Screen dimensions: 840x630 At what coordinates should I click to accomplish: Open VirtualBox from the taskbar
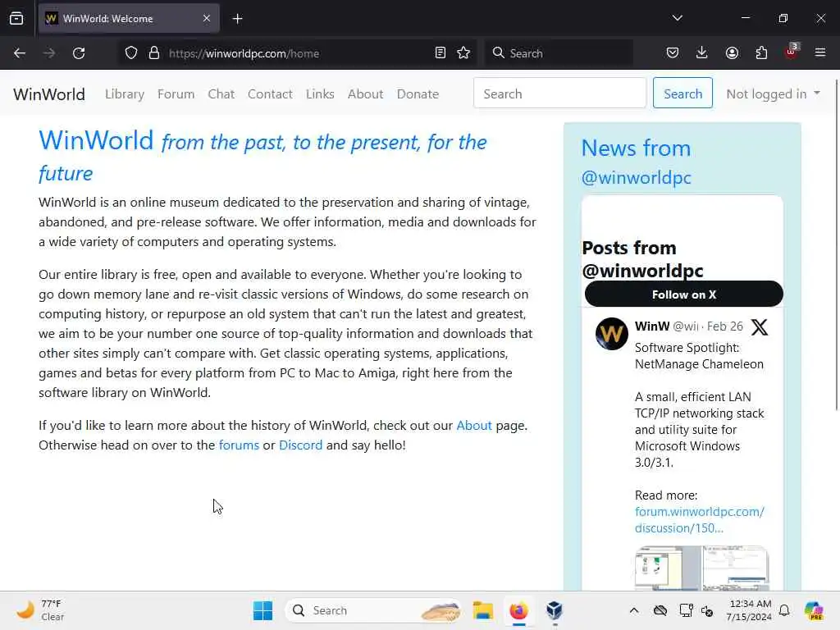point(555,610)
